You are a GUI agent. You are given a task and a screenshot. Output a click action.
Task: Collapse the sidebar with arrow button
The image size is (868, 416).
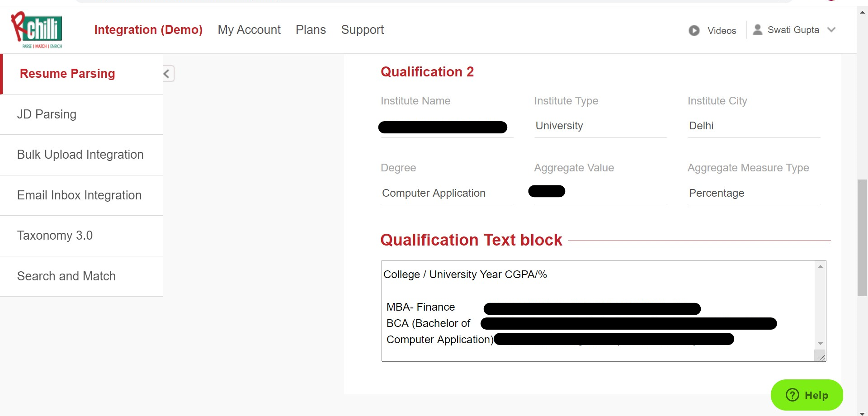coord(167,74)
